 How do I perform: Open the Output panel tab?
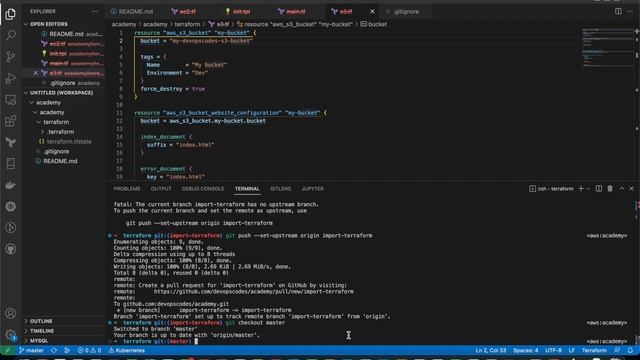pyautogui.click(x=161, y=189)
